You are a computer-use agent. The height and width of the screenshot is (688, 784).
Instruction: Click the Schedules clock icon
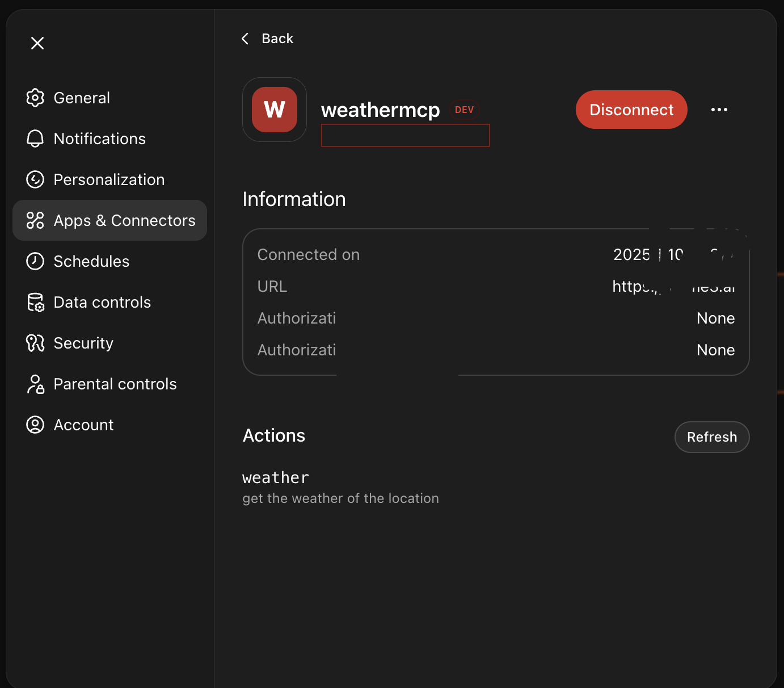point(35,261)
